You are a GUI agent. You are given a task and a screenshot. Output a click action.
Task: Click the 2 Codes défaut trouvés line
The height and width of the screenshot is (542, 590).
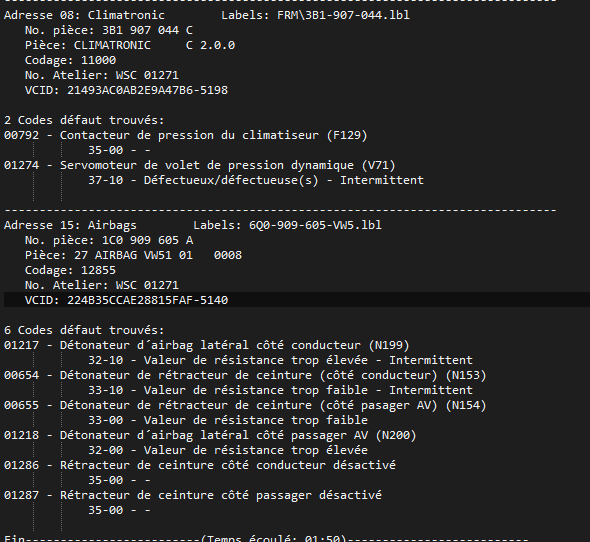[84, 120]
